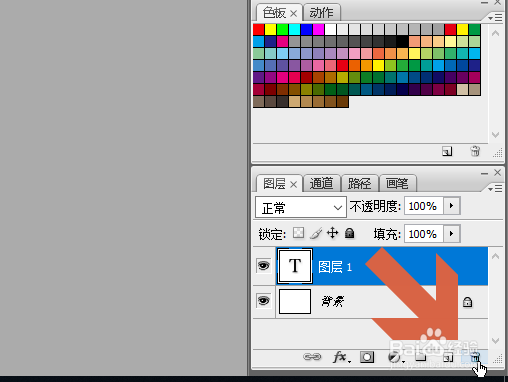The width and height of the screenshot is (508, 382).
Task: Close the 色板 tab with its x
Action: (293, 14)
